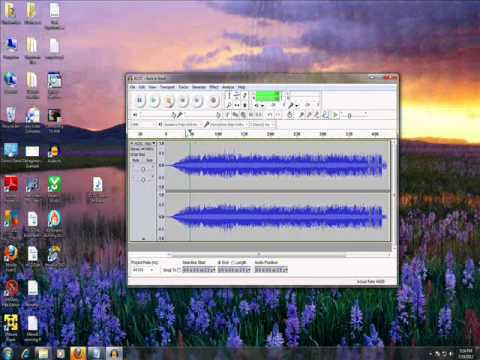
Task: Click the Windows Start button
Action: (x=8, y=353)
